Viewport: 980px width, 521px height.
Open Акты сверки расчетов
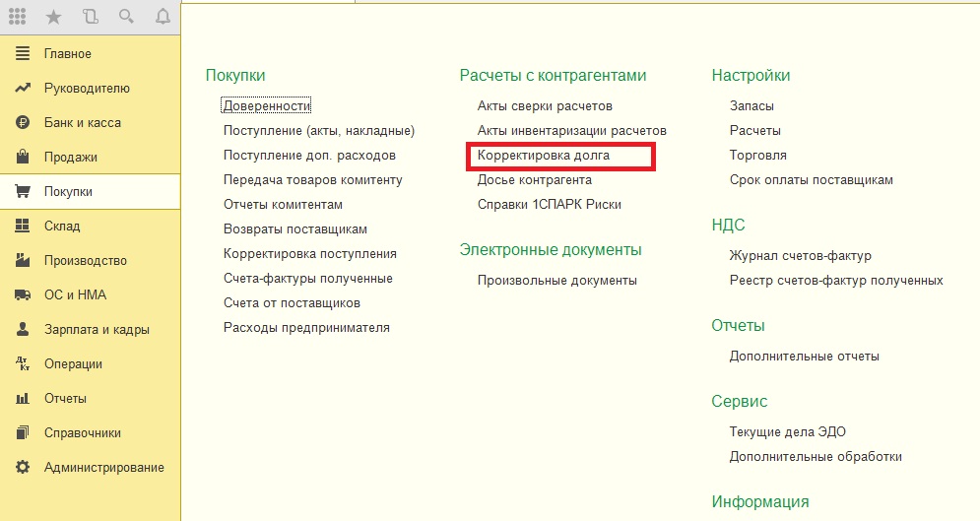545,106
